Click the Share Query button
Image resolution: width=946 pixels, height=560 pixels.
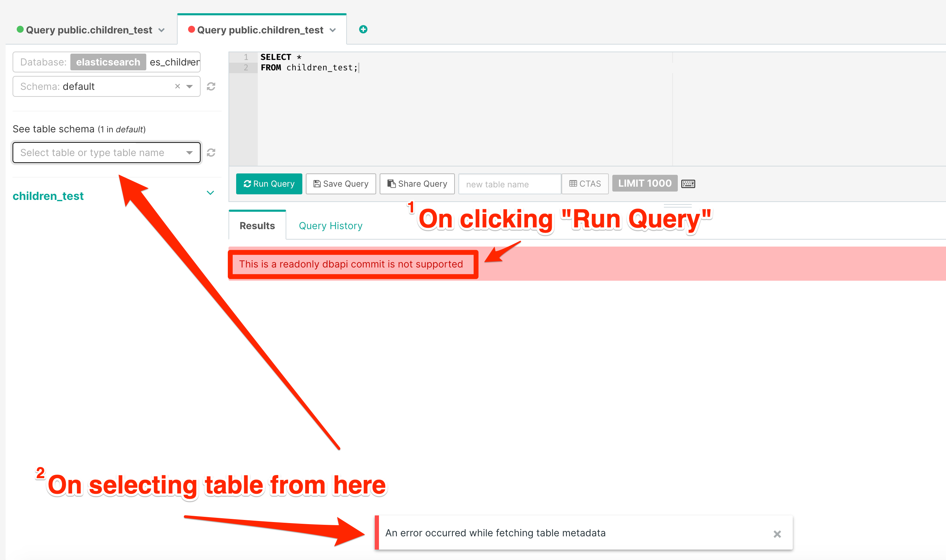coord(417,184)
